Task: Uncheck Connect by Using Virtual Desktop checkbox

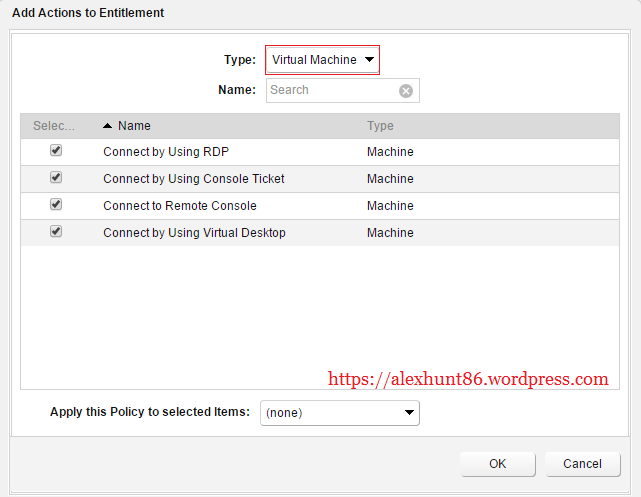Action: tap(56, 231)
